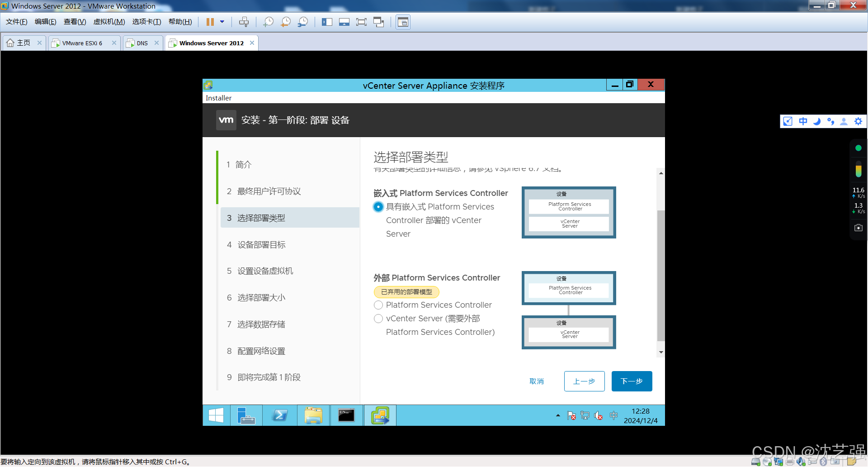
Task: Revert the VM to its snapshot
Action: click(x=286, y=22)
